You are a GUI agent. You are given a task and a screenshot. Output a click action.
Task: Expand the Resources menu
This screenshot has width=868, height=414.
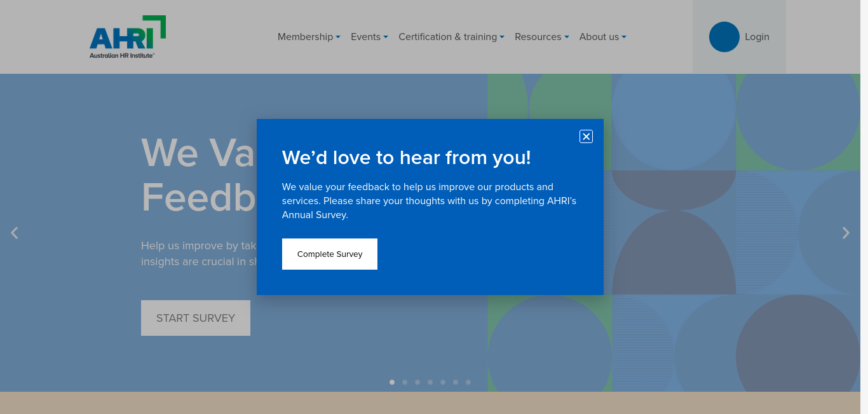pyautogui.click(x=541, y=37)
